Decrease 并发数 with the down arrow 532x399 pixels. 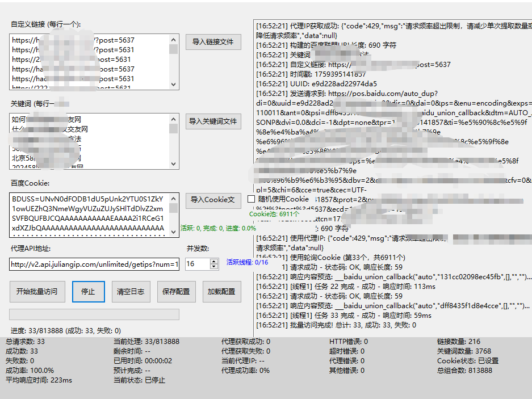(x=214, y=266)
